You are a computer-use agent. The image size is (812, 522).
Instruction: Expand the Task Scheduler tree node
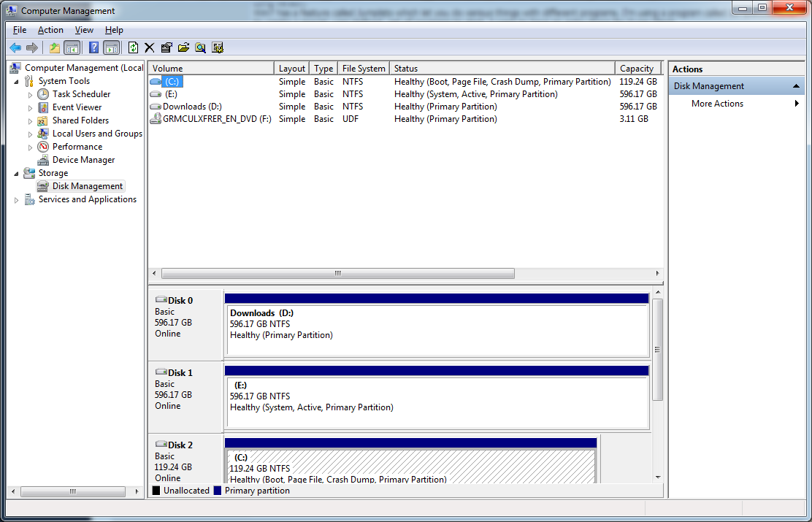(30, 94)
